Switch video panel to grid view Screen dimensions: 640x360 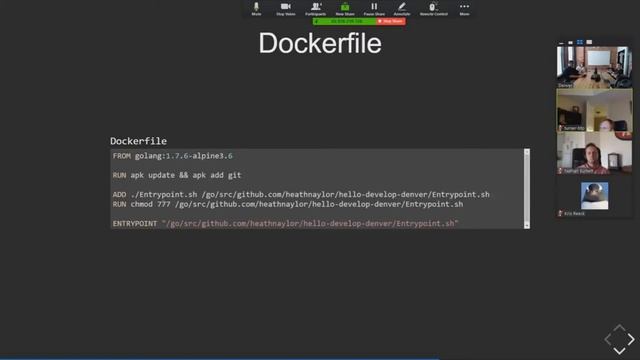(580, 42)
